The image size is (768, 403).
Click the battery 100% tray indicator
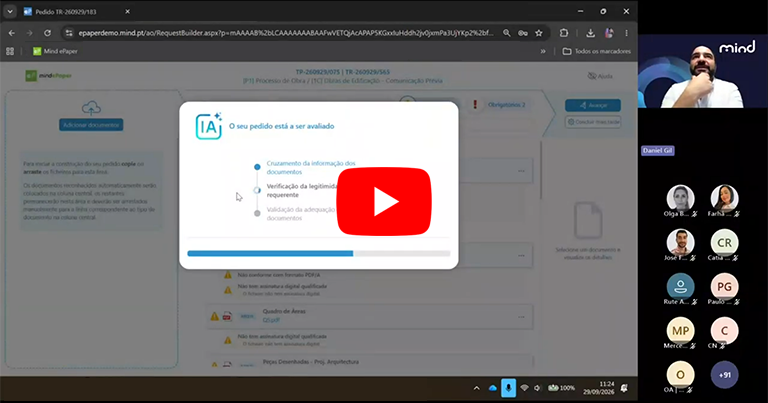point(561,388)
